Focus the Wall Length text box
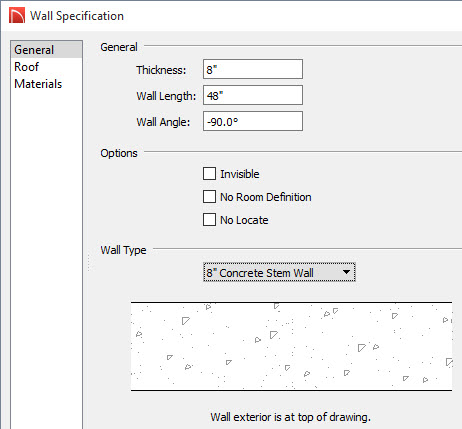The height and width of the screenshot is (429, 462). [253, 95]
